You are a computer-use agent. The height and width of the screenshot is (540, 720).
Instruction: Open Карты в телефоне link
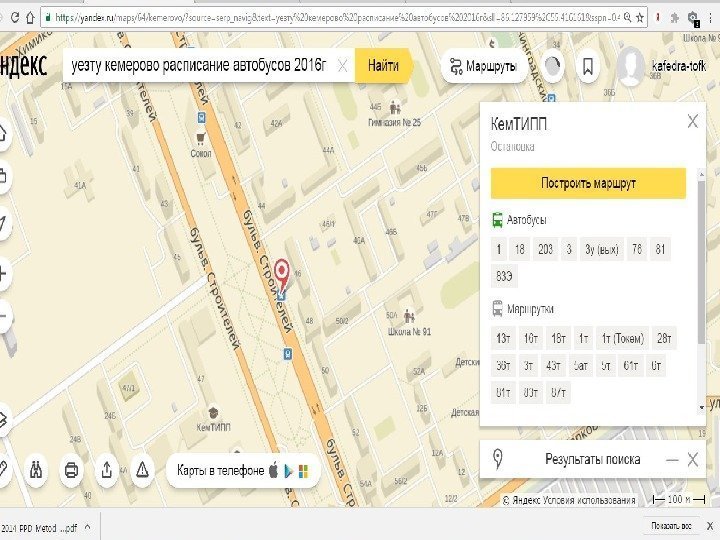tap(220, 471)
